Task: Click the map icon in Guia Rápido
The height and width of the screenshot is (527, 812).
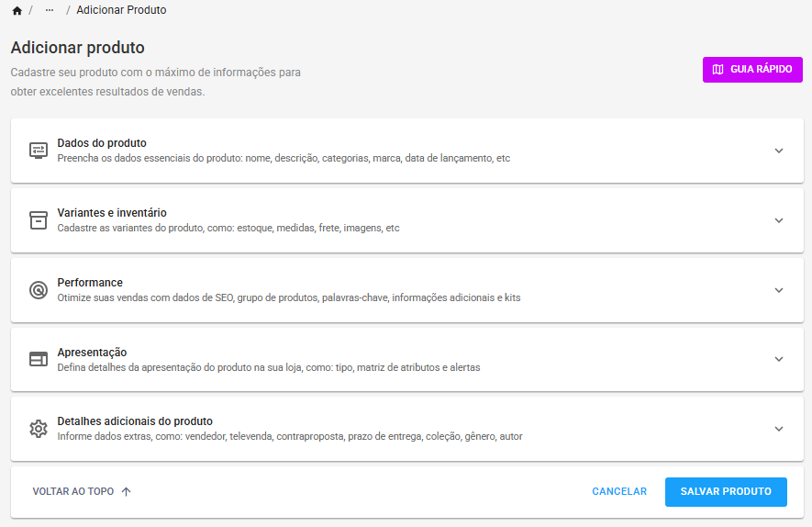Action: (717, 70)
